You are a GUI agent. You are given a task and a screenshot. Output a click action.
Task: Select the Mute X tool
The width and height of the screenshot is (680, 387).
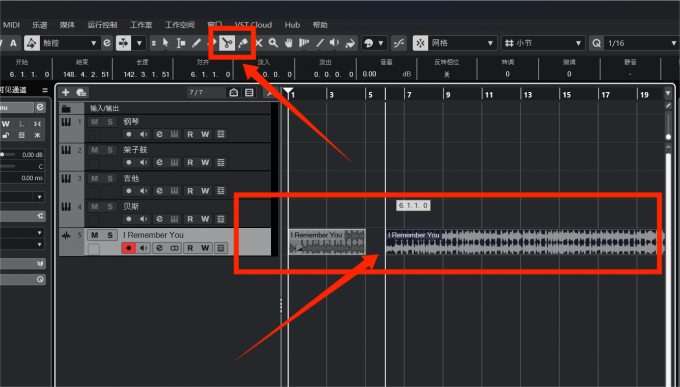[x=259, y=43]
